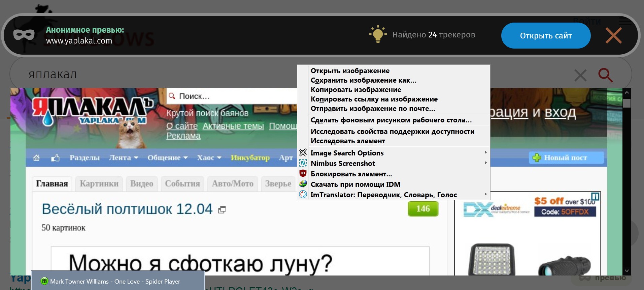
Task: Click the ImTranslator icon
Action: coord(303,195)
